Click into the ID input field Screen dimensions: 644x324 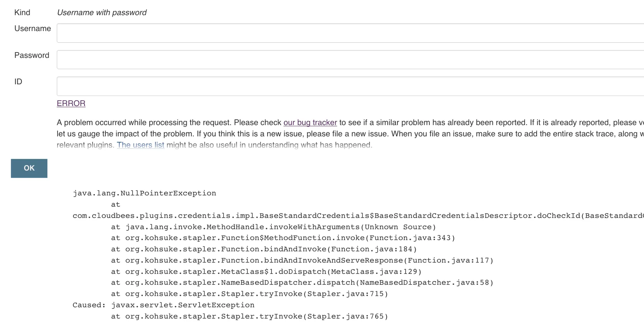(x=350, y=86)
